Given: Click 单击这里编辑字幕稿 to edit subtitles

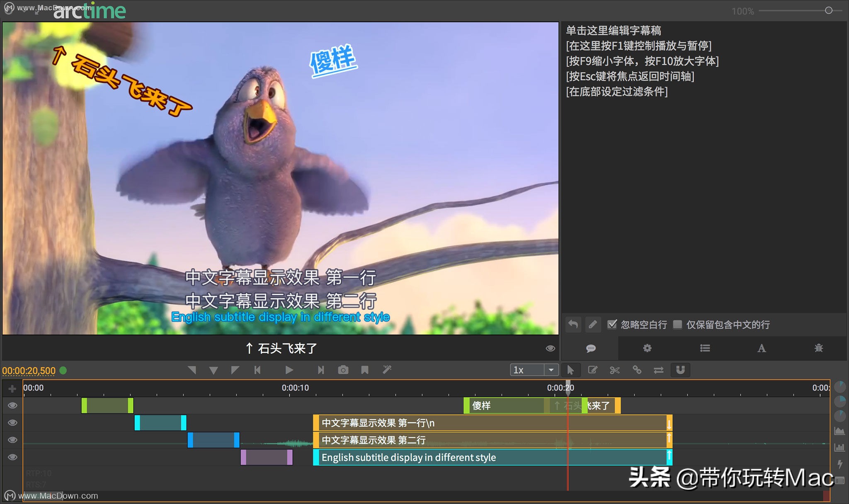Looking at the screenshot, I should tap(614, 31).
